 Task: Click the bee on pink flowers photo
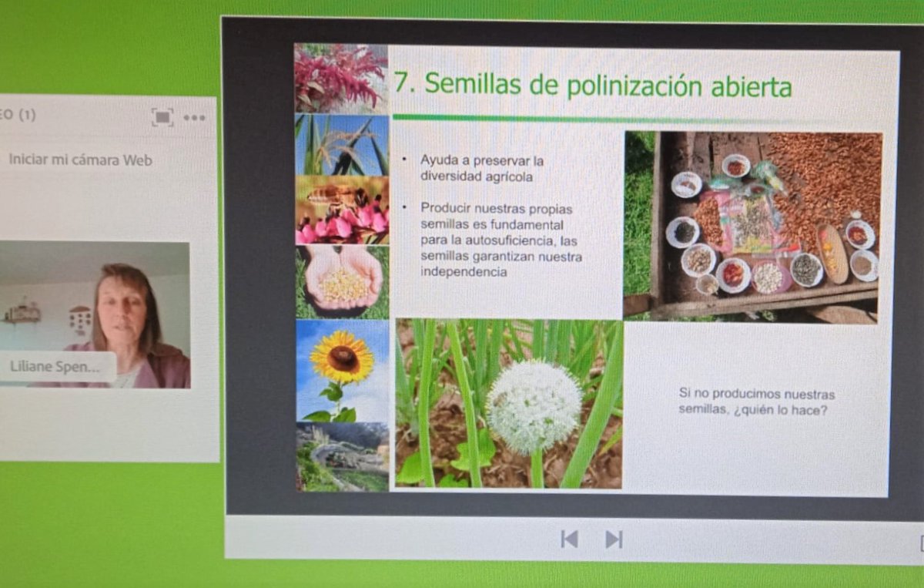342,210
